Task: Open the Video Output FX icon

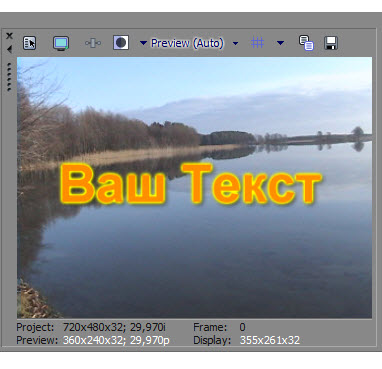Action: 93,43
